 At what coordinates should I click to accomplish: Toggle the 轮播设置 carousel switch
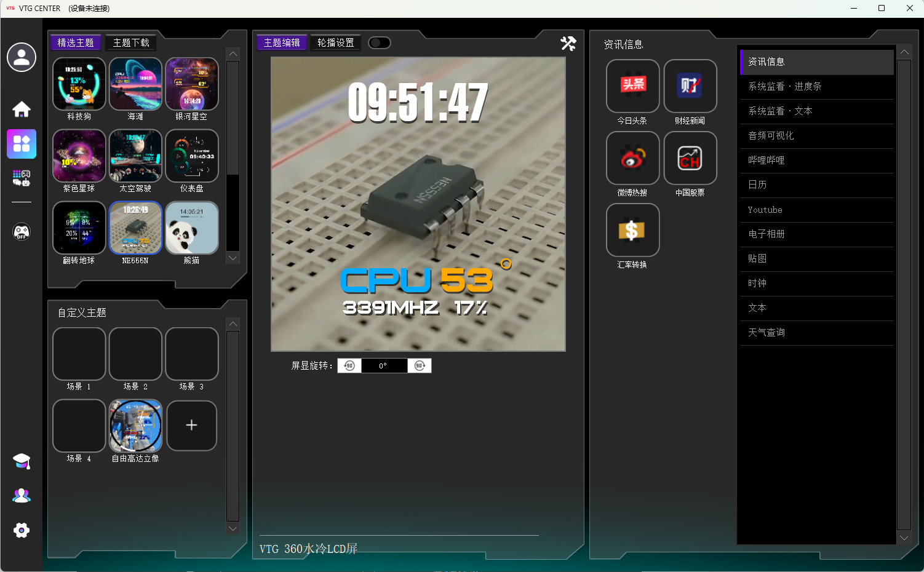379,42
